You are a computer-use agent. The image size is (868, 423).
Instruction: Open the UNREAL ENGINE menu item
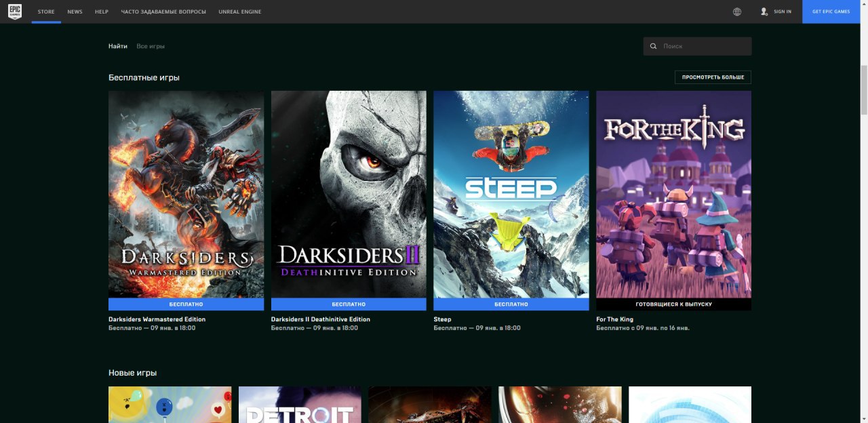(240, 12)
